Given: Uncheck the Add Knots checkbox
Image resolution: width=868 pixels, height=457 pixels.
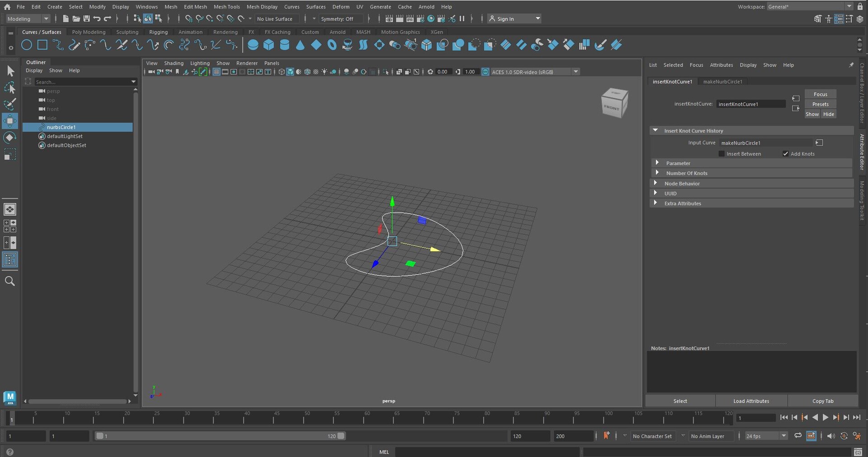Looking at the screenshot, I should (x=786, y=154).
